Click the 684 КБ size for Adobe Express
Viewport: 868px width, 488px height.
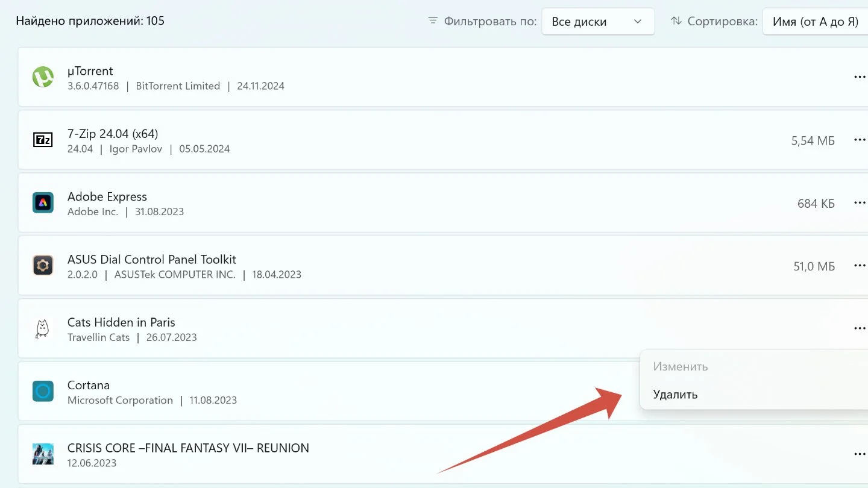point(816,204)
